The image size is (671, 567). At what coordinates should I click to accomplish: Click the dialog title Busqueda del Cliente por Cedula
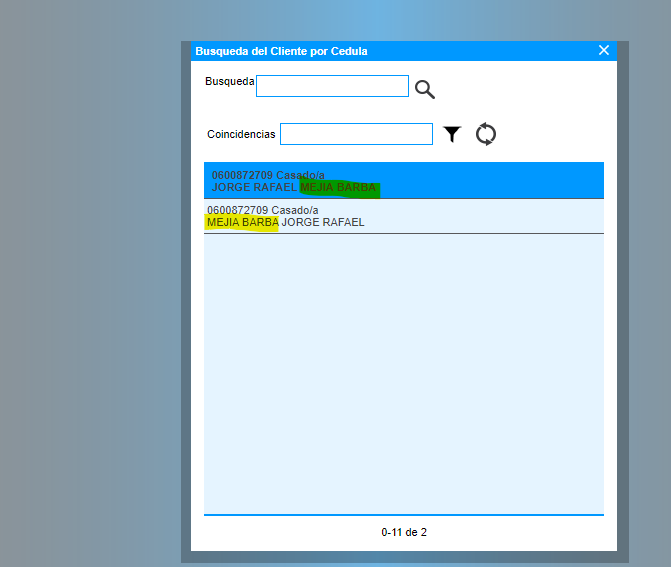tap(281, 51)
